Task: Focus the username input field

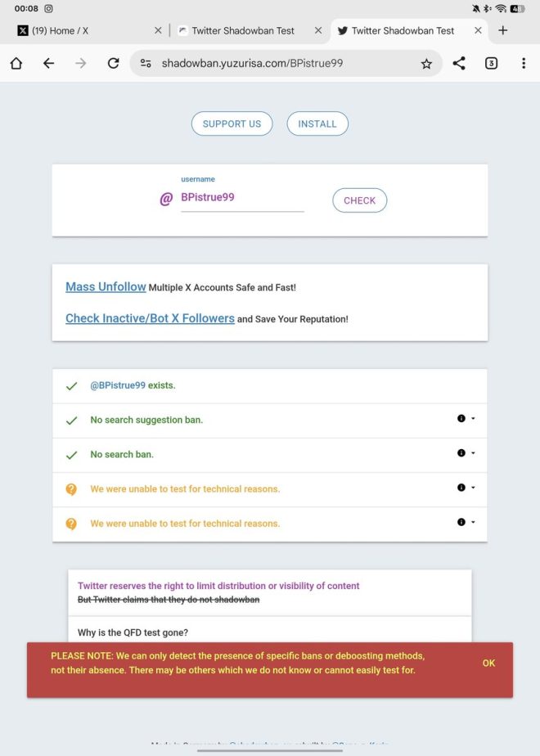Action: pyautogui.click(x=242, y=197)
